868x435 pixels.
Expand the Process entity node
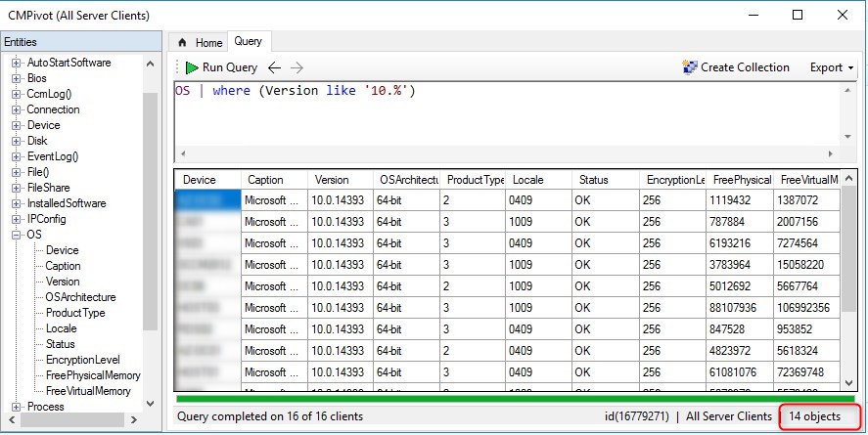coord(16,407)
